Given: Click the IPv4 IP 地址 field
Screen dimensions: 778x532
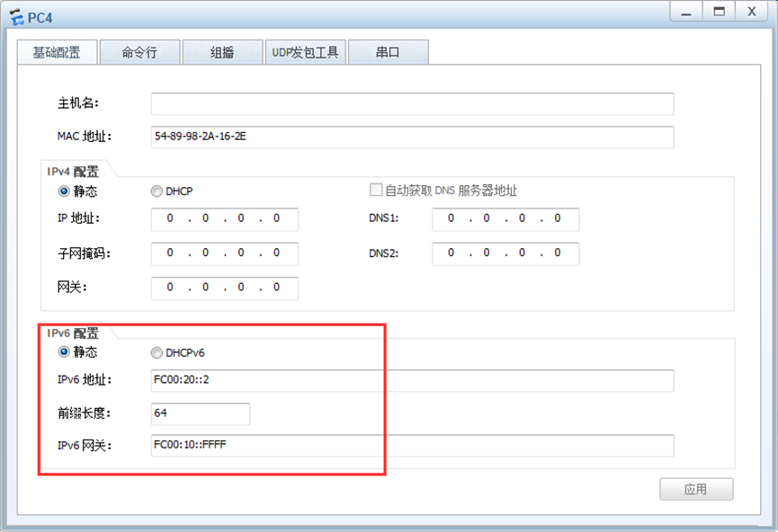Looking at the screenshot, I should click(x=225, y=219).
